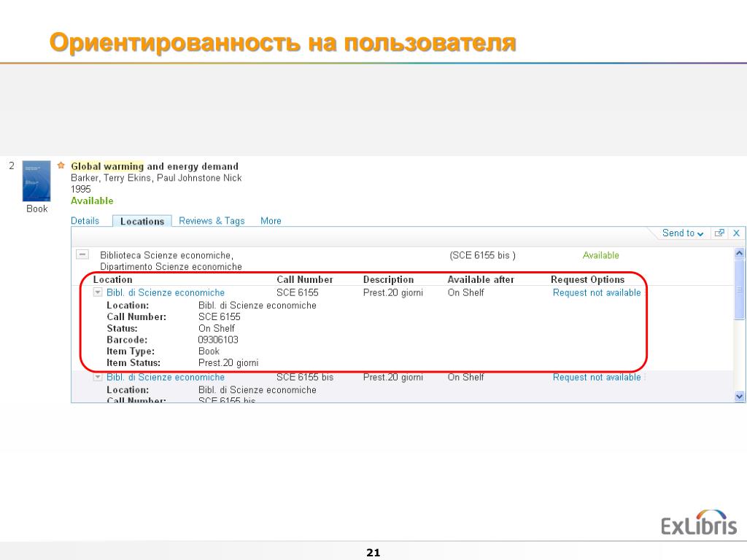Click the Call Number column header

click(304, 279)
